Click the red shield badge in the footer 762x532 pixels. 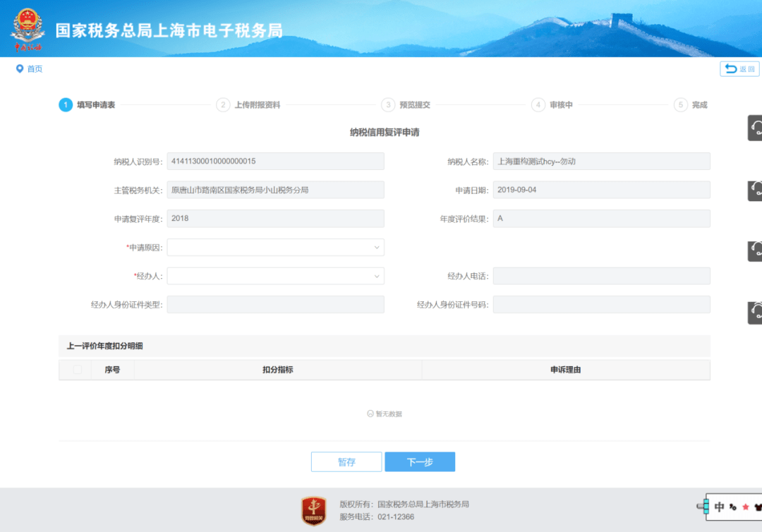[314, 511]
